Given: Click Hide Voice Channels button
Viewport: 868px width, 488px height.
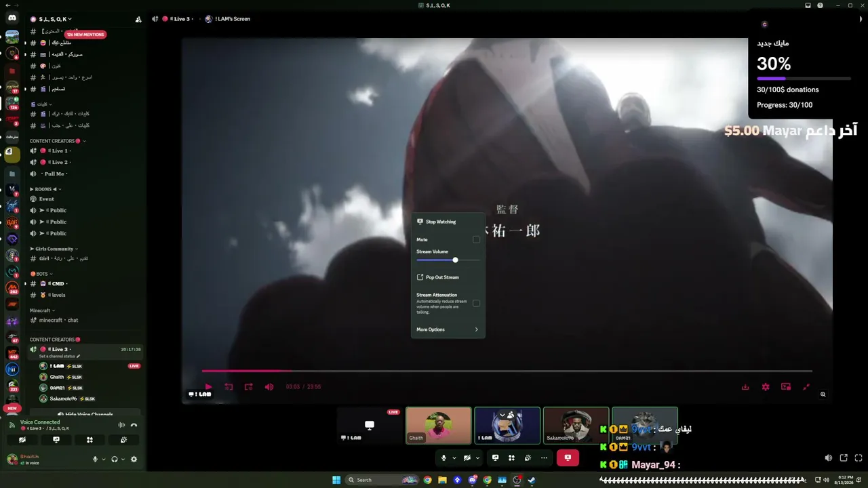Looking at the screenshot, I should click(85, 413).
